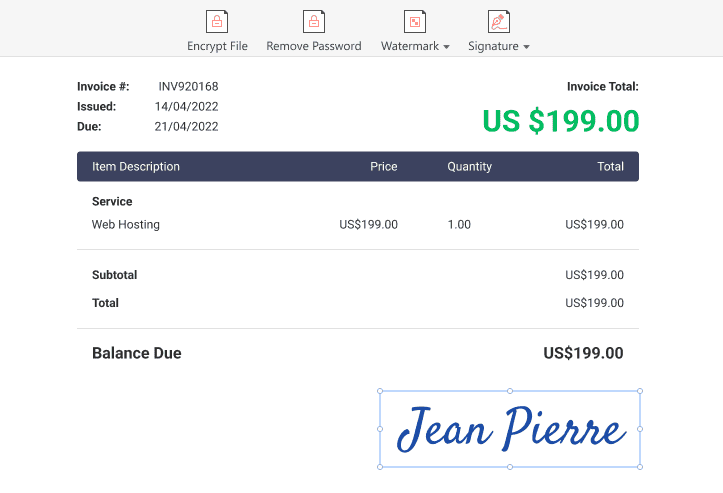Click the signature box top-left resize handle
The height and width of the screenshot is (493, 723).
pyautogui.click(x=380, y=391)
